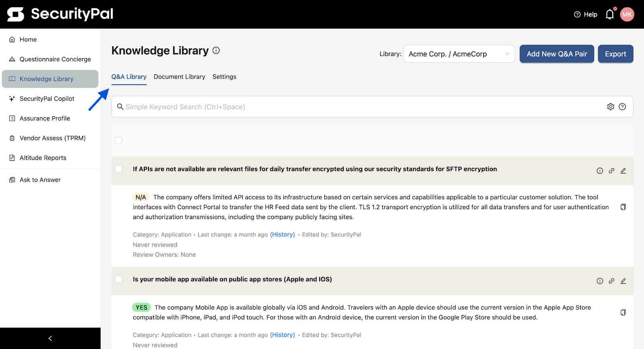Open the Settings tab
The image size is (644, 349).
point(224,77)
